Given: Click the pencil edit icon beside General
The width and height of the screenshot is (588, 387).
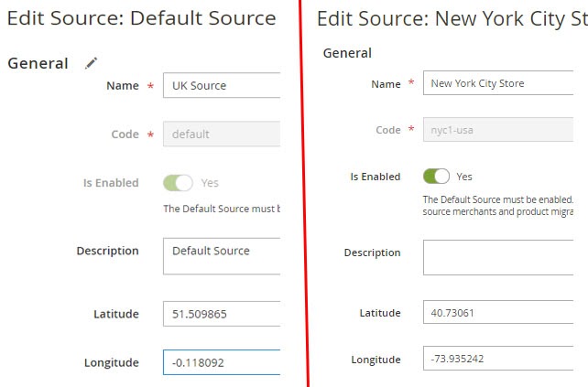Looking at the screenshot, I should pyautogui.click(x=91, y=63).
